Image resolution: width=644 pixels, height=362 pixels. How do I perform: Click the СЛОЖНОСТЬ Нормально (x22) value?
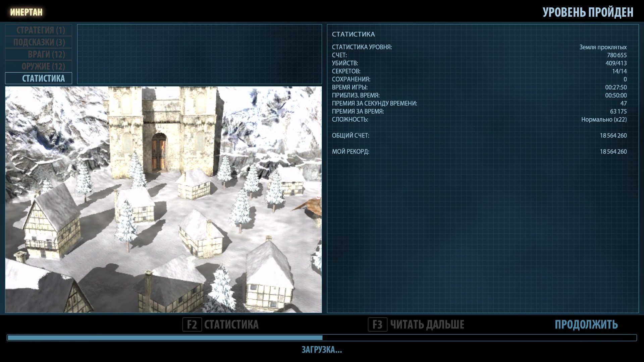point(603,120)
